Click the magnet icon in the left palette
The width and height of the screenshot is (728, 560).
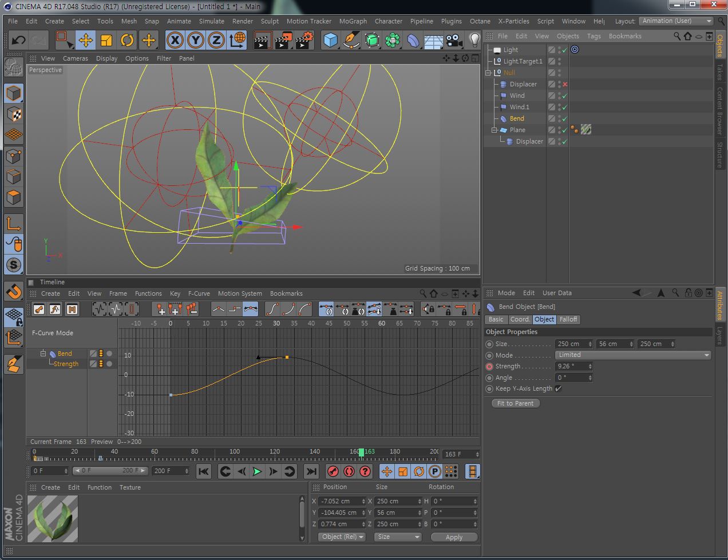14,292
